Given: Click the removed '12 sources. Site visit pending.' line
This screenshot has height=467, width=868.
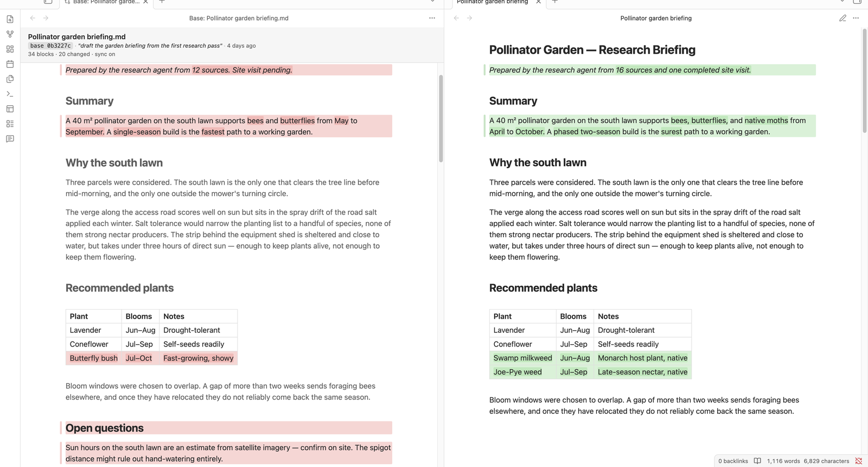Looking at the screenshot, I should coord(242,70).
